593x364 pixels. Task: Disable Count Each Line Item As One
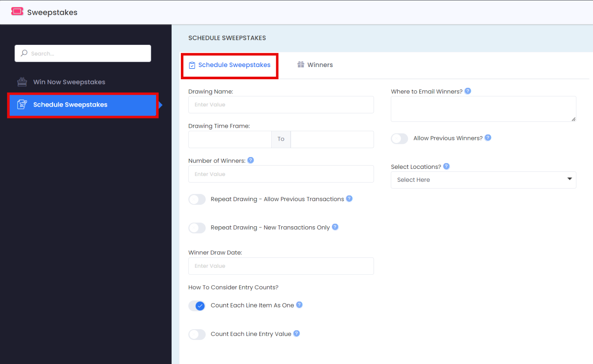197,306
